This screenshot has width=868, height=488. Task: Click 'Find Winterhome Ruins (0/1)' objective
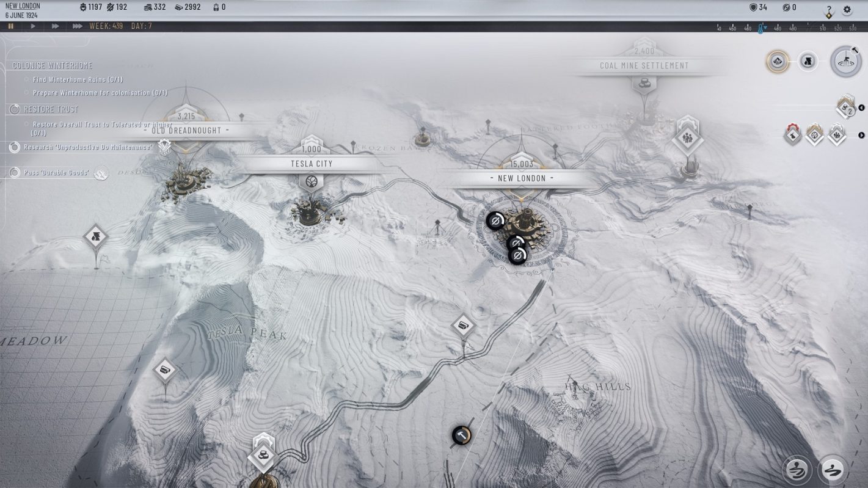[78, 79]
